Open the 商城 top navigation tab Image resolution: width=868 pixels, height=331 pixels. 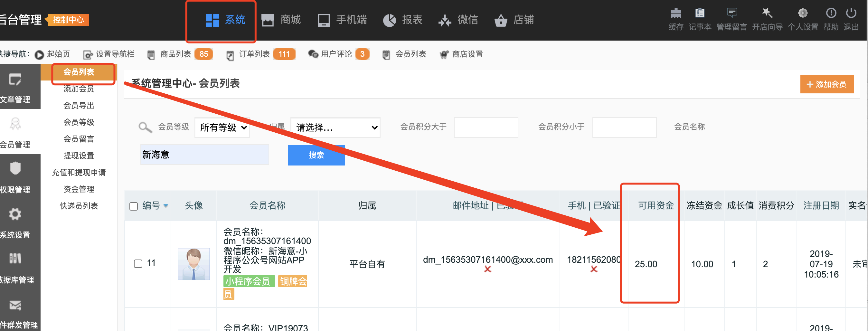coord(281,20)
